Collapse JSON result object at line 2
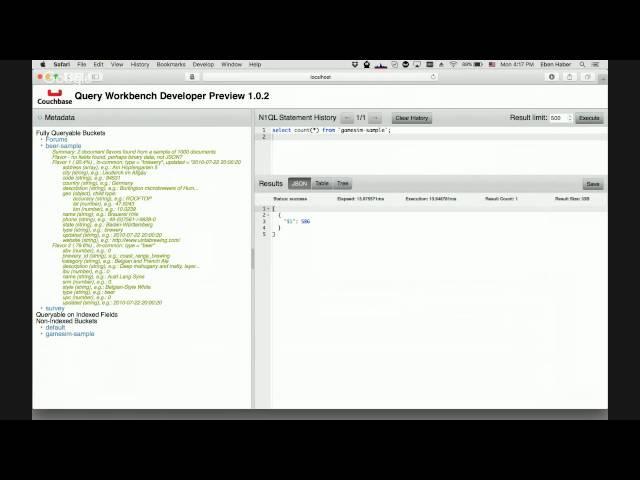This screenshot has width=640, height=480. pos(268,215)
